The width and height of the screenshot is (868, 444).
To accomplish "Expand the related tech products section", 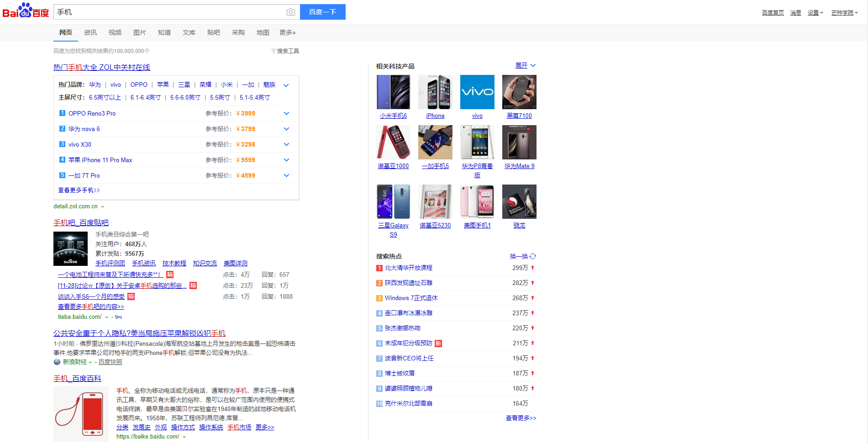I will pos(526,66).
